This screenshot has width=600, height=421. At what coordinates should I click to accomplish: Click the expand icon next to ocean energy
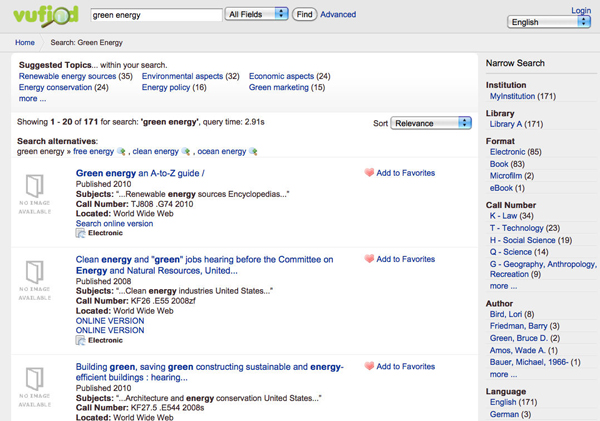253,152
